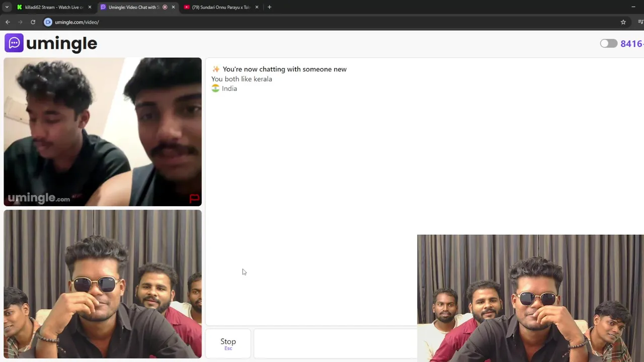Switch to the Sundari Onnu Parayu YouTube tab
The image size is (644, 362).
(x=221, y=7)
